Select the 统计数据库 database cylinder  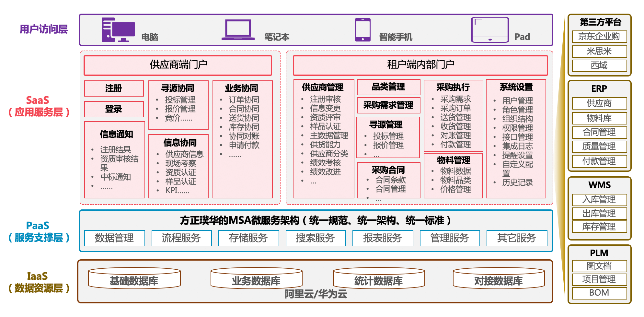click(378, 279)
